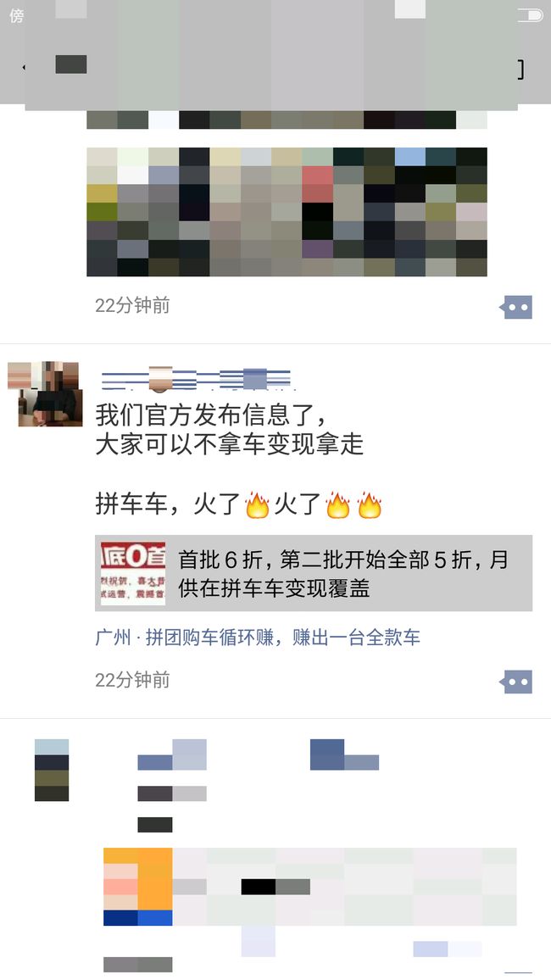Open comment menu on the 拼车车 post

click(x=516, y=682)
